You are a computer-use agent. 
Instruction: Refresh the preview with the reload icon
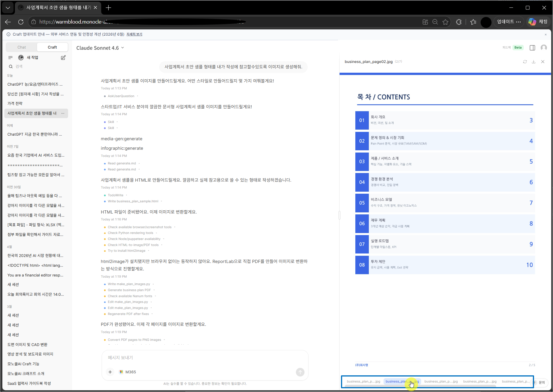[x=525, y=62]
